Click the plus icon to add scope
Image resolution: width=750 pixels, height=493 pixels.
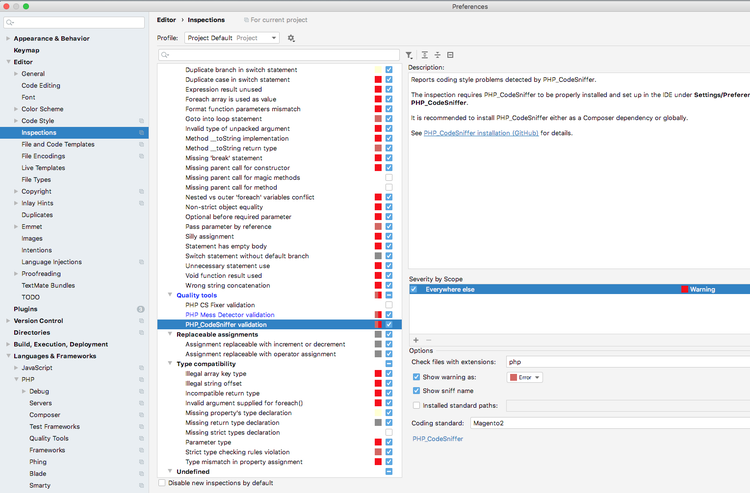coord(416,340)
